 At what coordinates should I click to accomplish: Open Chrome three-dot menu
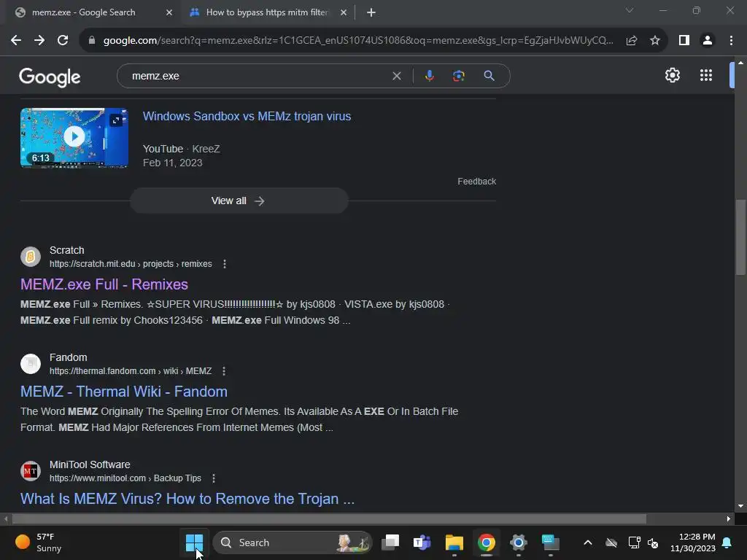(x=731, y=41)
